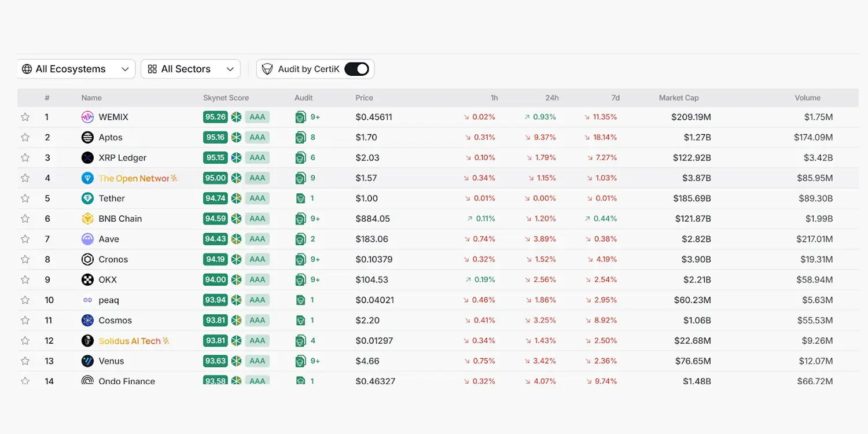The width and height of the screenshot is (868, 434).
Task: Star WEMIX as a favorite
Action: point(25,117)
